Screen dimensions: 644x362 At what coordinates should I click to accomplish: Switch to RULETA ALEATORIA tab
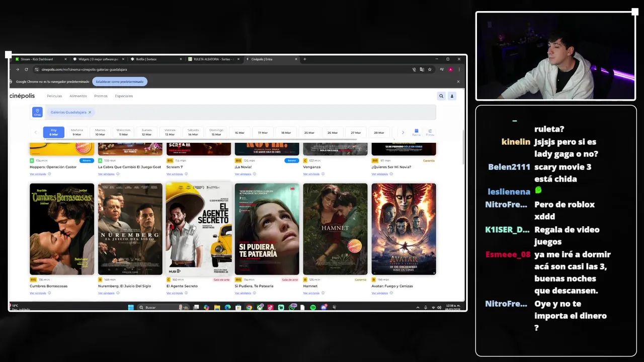click(x=214, y=59)
